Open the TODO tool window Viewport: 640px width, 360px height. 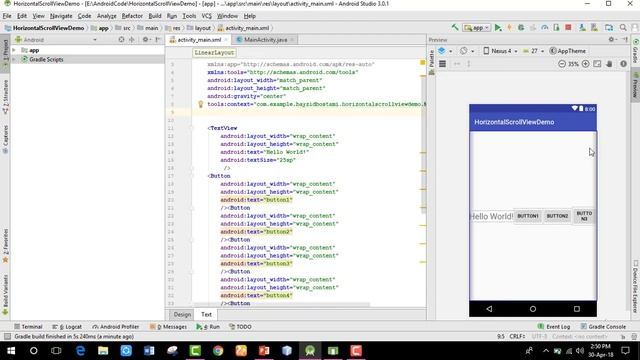tap(240, 327)
